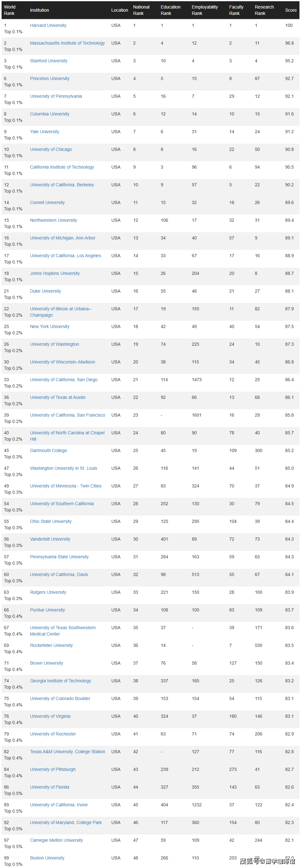Open Stanford University's page link

48,61
